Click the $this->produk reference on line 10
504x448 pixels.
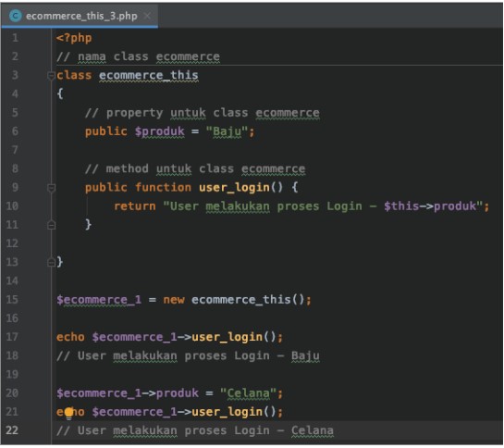pos(430,206)
